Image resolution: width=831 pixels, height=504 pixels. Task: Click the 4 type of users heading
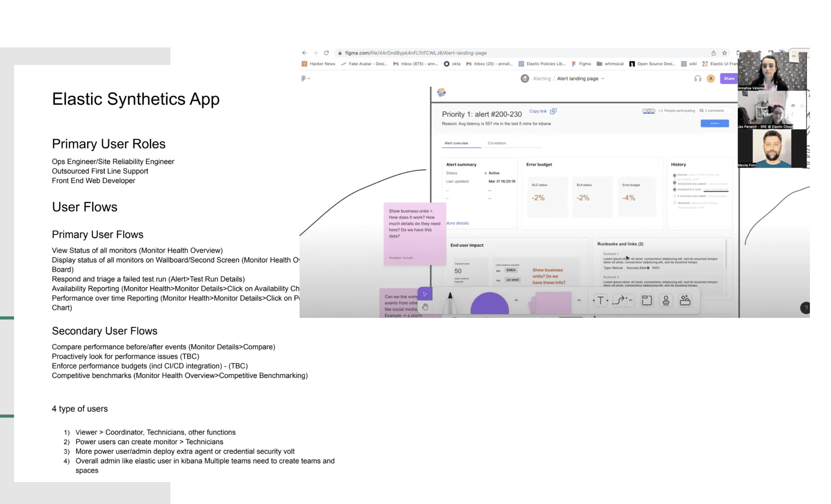79,409
